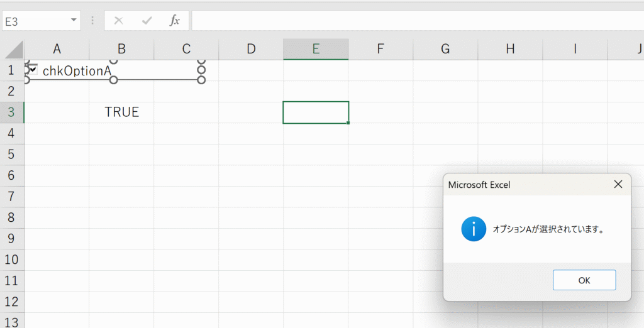Image resolution: width=644 pixels, height=328 pixels.
Task: Click the fill handle of cell E3
Action: [348, 123]
